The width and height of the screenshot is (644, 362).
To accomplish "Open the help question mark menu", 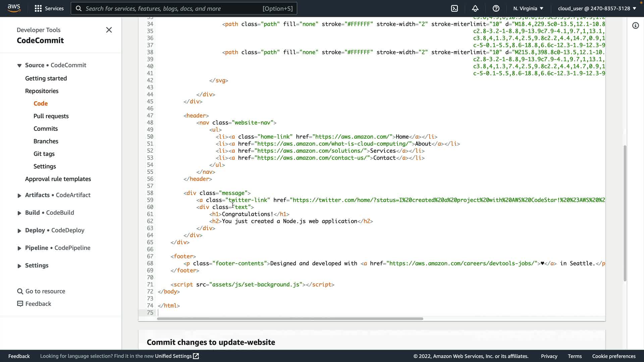I will click(x=496, y=8).
